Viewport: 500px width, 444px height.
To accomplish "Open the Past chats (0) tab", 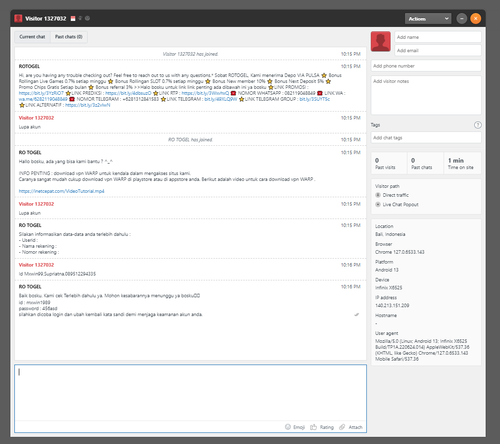I will (69, 37).
